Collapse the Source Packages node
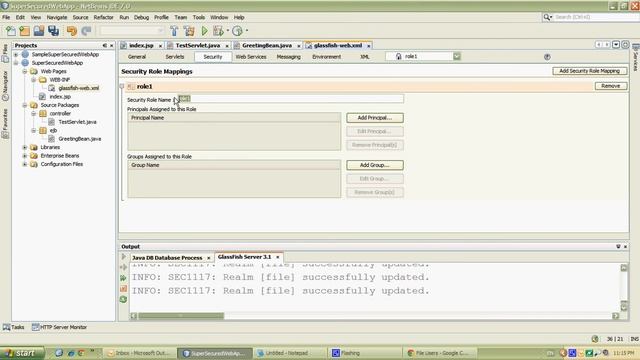The height and width of the screenshot is (360, 640). [25, 105]
